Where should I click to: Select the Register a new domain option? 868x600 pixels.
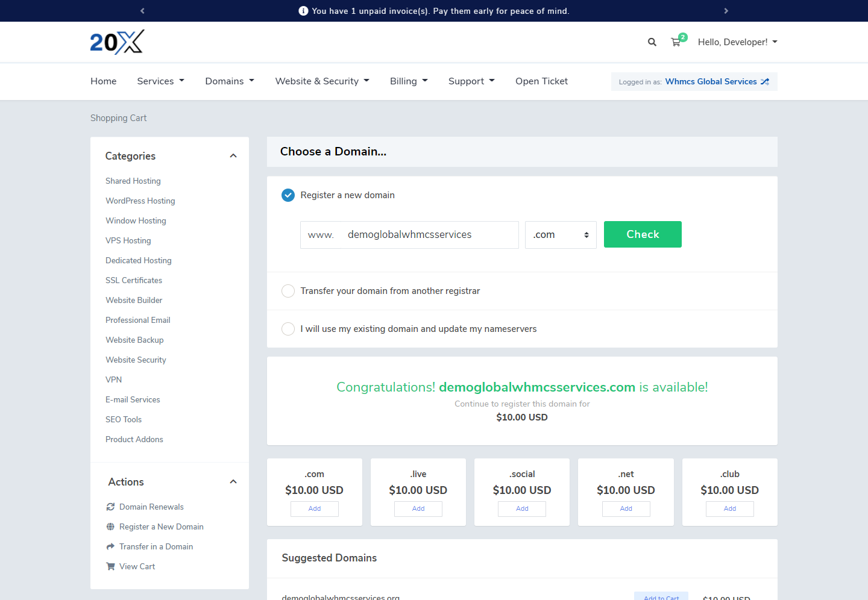pos(288,195)
